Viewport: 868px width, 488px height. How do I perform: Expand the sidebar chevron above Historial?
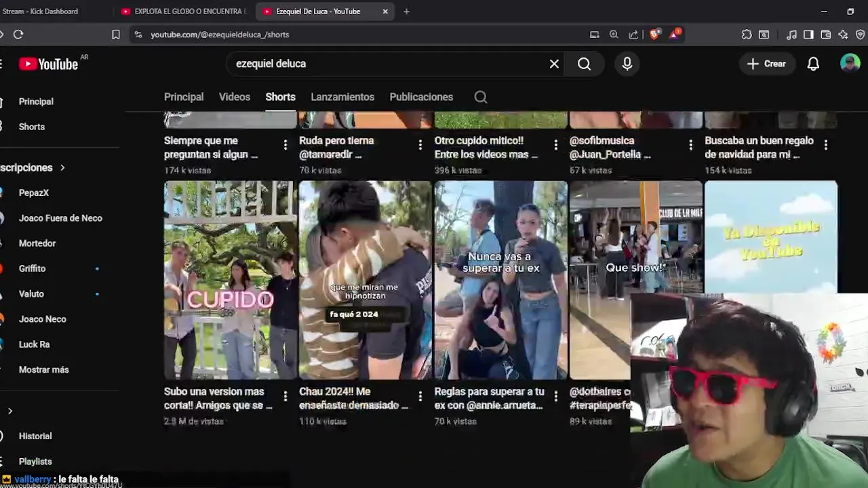[10, 411]
